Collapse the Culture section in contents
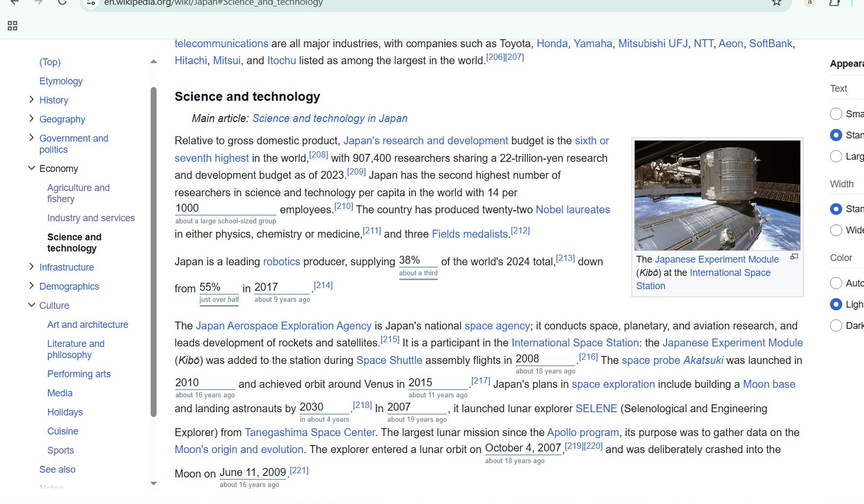Screen dimensions: 864x504 [x=31, y=305]
